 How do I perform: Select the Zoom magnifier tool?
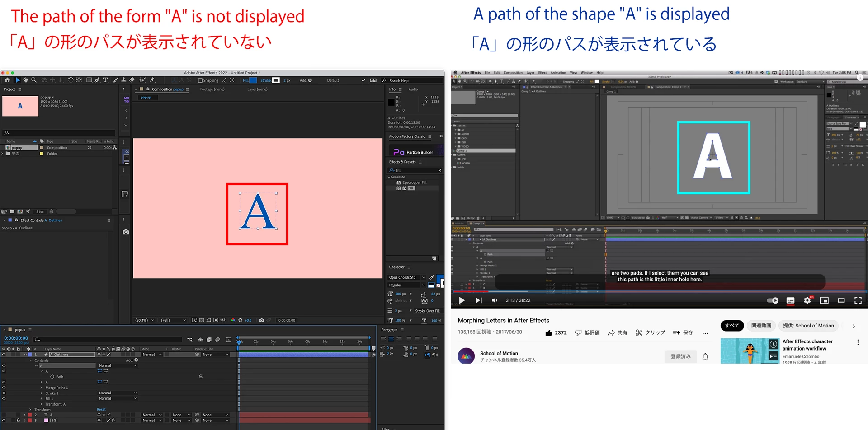coord(34,80)
